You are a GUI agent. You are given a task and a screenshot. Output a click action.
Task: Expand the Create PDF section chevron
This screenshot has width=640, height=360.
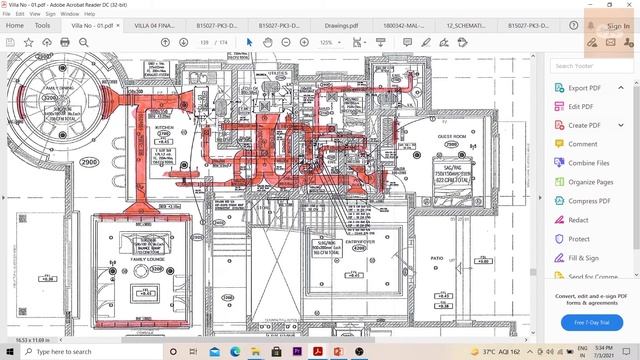pyautogui.click(x=621, y=125)
